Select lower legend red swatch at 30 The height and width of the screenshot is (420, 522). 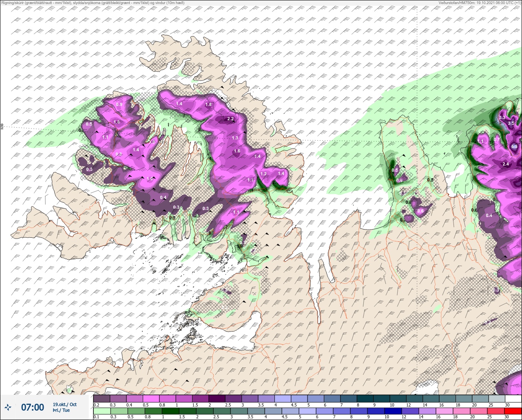coord(513,411)
